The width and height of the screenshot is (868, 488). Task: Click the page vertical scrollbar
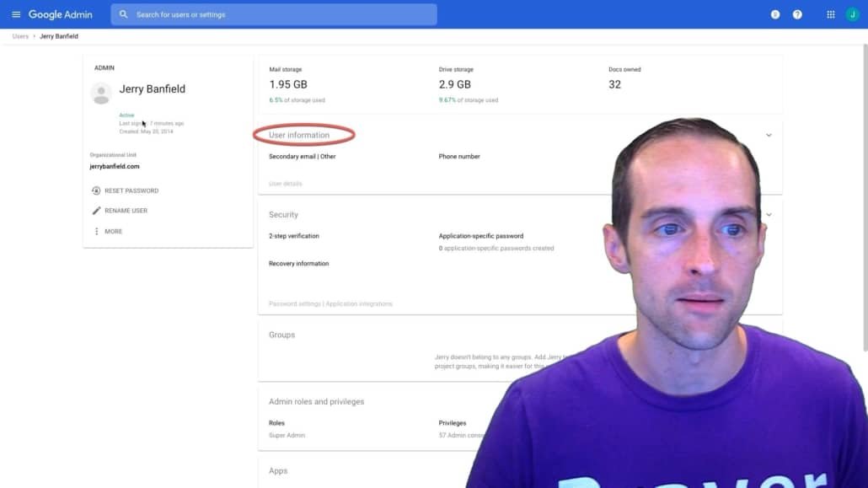865,197
